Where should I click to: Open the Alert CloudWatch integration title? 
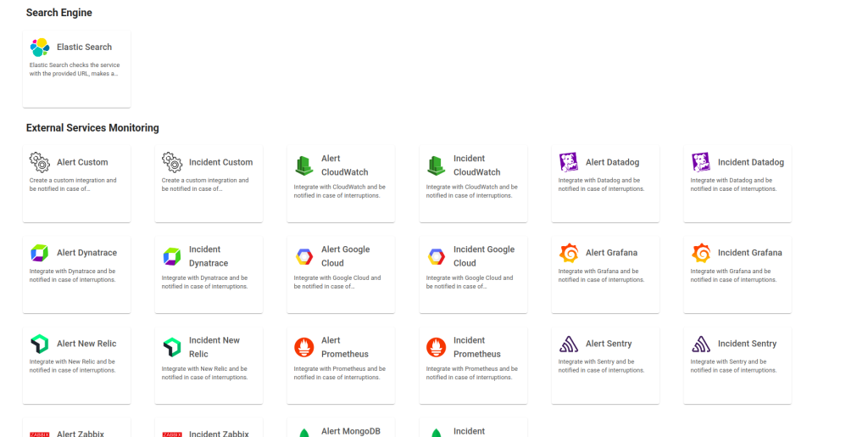(344, 165)
